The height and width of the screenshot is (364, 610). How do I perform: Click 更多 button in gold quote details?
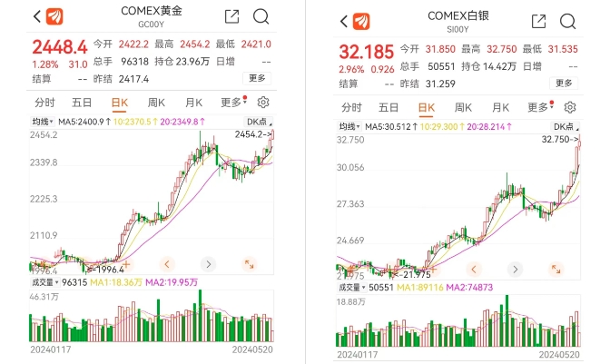tap(257, 78)
